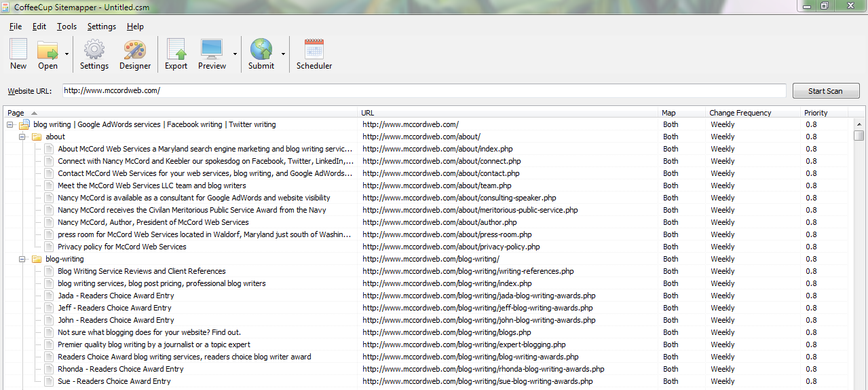The width and height of the screenshot is (868, 390).
Task: Click the New toolbar icon
Action: 18,49
